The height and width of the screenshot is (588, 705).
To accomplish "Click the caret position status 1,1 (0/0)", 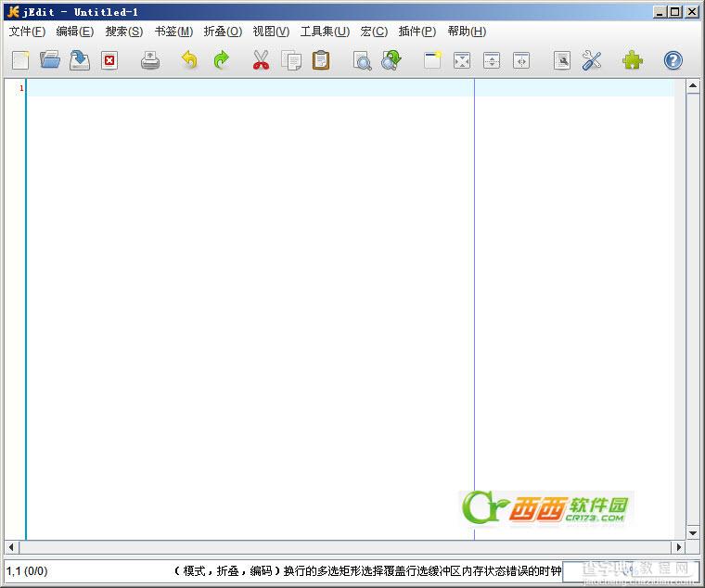I will (27, 571).
